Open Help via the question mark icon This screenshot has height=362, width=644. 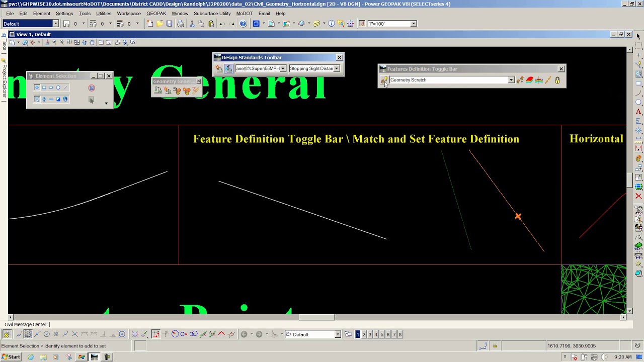243,24
